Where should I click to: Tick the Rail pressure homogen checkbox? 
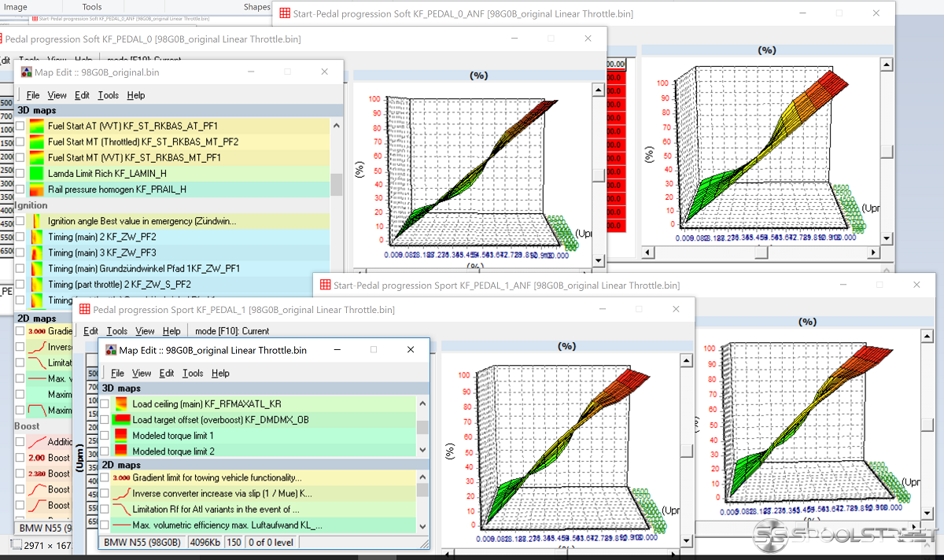(21, 189)
